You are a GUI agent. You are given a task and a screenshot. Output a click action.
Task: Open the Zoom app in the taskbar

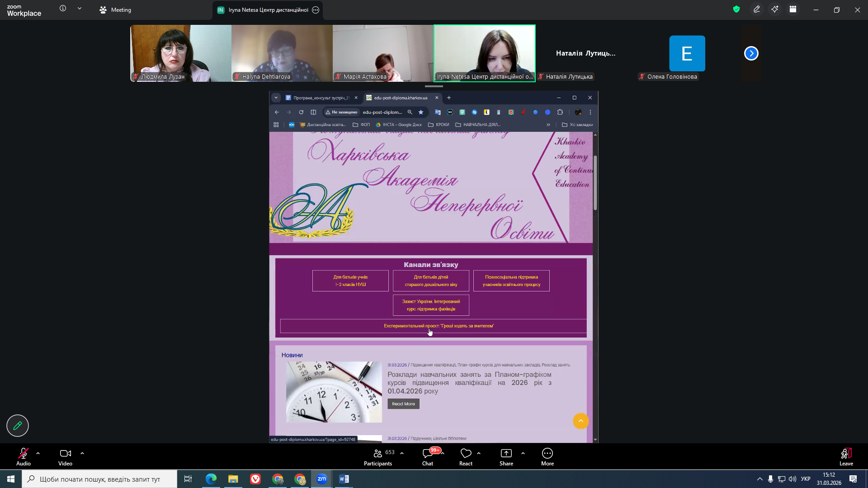[322, 479]
